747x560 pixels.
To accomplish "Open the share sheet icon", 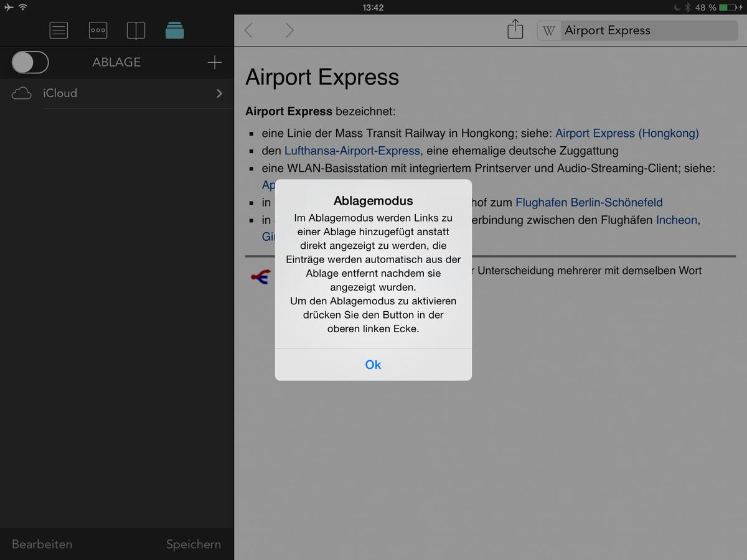I will pyautogui.click(x=515, y=29).
